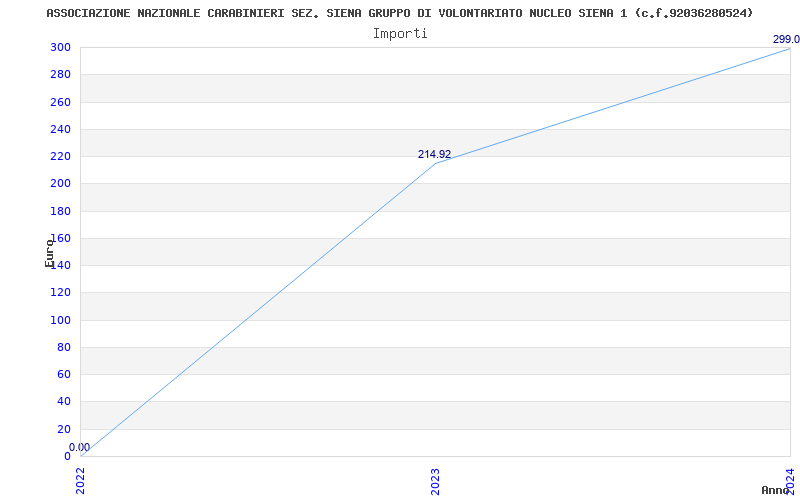Click the 20 y-axis tick label

point(64,429)
